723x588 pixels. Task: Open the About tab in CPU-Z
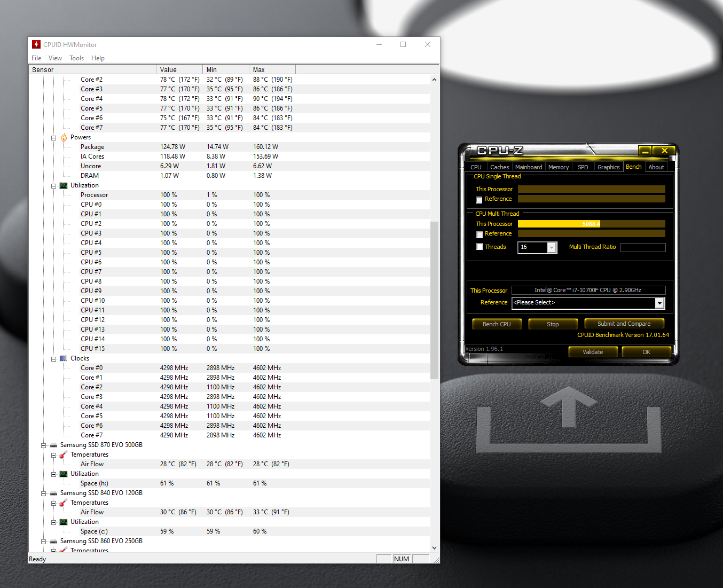(x=656, y=167)
